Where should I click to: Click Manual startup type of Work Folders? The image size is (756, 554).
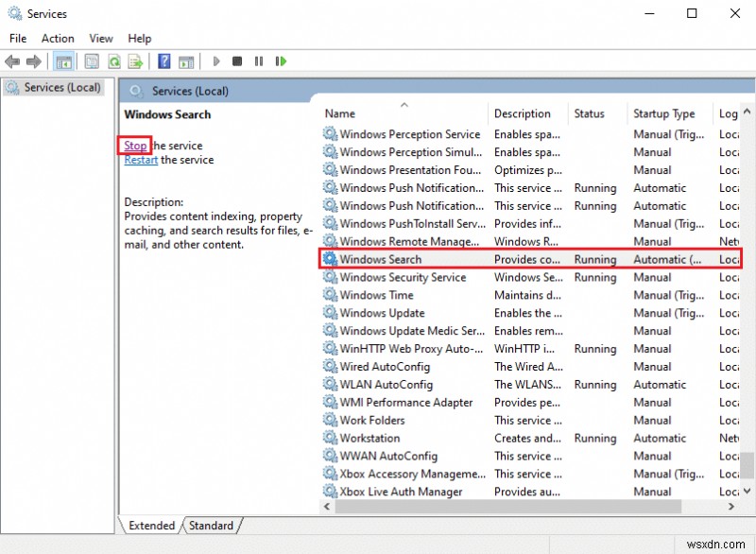pyautogui.click(x=652, y=420)
